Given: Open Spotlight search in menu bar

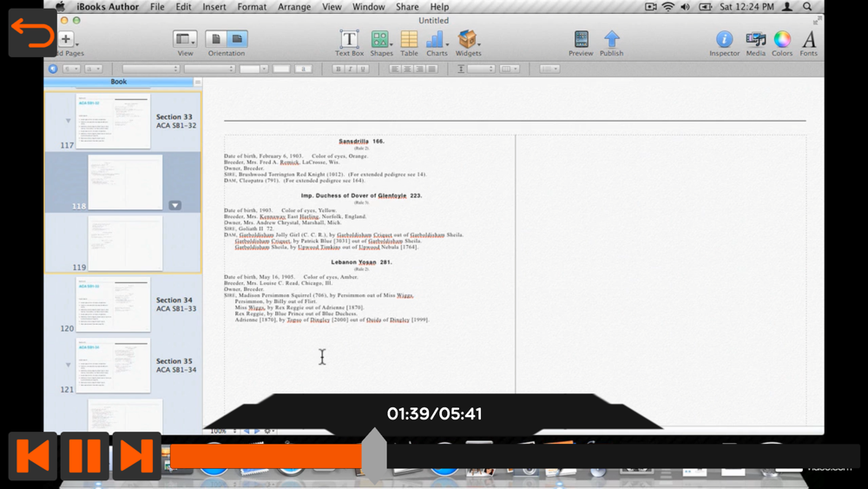Looking at the screenshot, I should [x=807, y=7].
